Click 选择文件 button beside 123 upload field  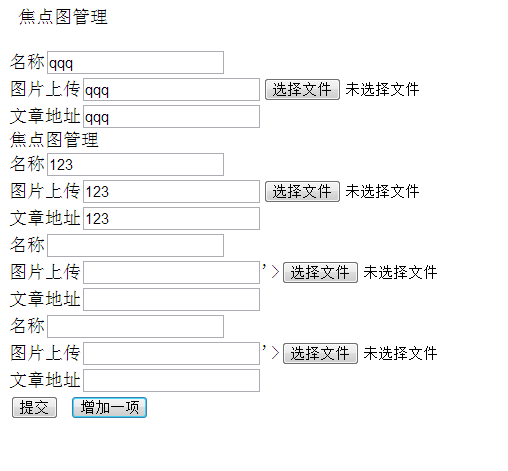(302, 191)
